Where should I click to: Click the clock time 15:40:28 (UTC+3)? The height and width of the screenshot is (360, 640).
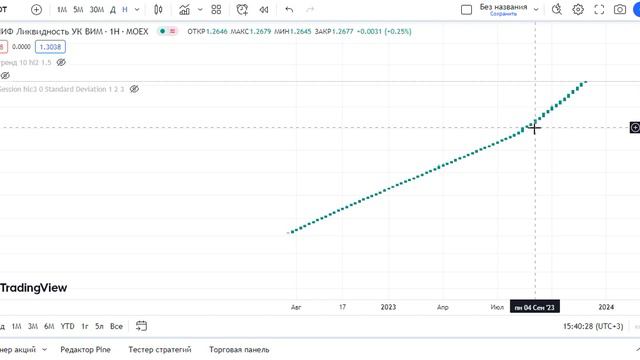tap(593, 326)
